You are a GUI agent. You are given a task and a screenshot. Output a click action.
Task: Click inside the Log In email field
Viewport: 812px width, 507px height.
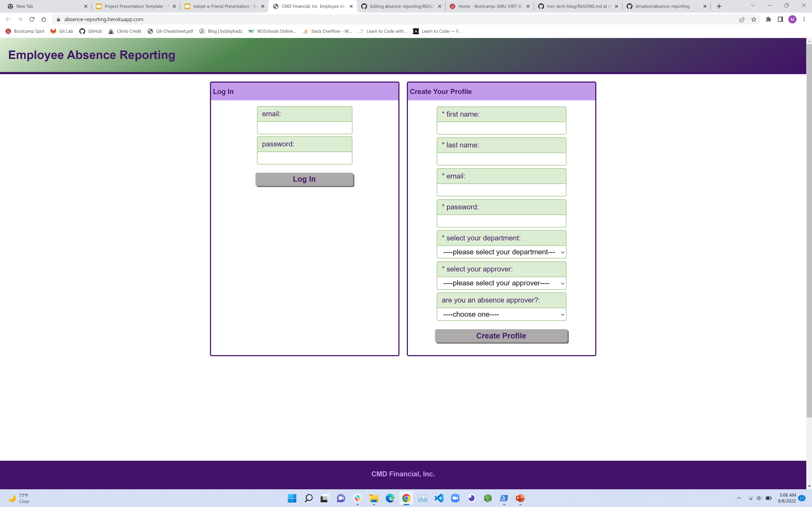click(304, 128)
